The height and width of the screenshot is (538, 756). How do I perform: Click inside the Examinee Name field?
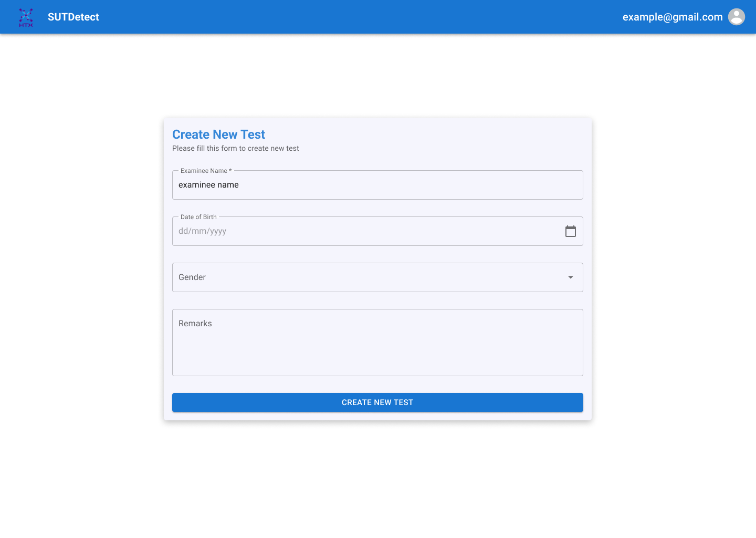377,185
